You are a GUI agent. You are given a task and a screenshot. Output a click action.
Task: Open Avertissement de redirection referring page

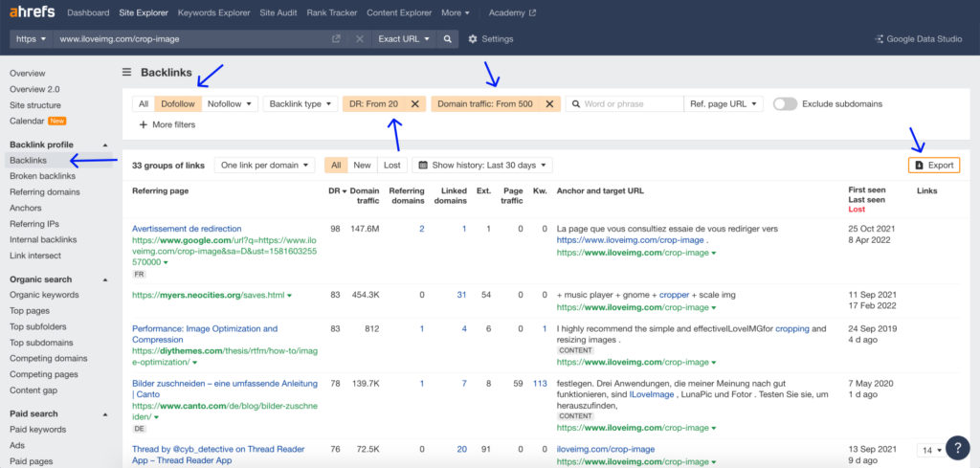(187, 229)
